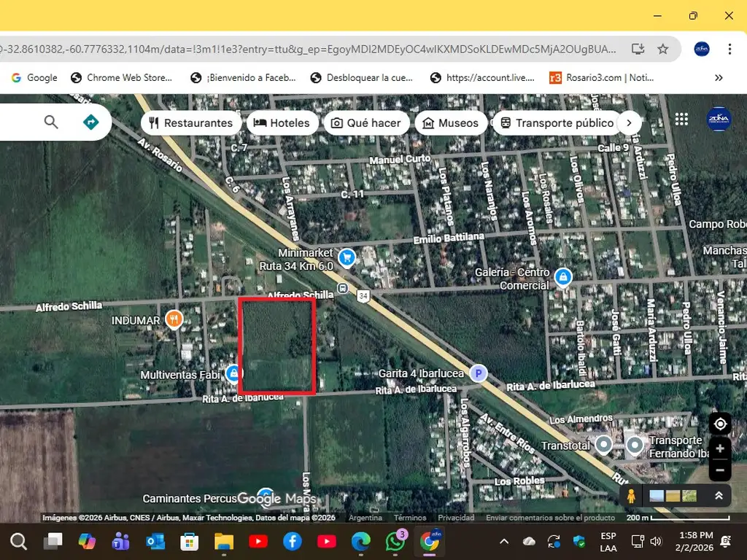Screen dimensions: 747x560
Task: Click the Términos link in footer
Action: tap(410, 518)
